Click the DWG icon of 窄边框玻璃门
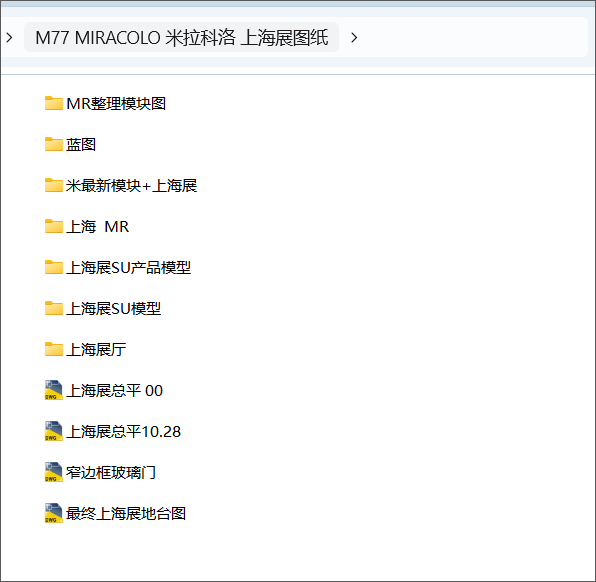Image resolution: width=596 pixels, height=582 pixels. coord(54,473)
